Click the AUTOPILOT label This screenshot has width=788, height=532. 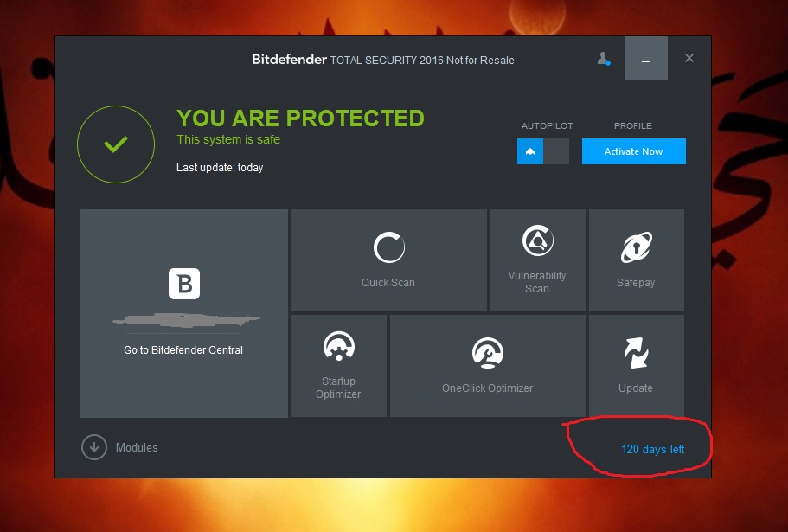click(548, 126)
